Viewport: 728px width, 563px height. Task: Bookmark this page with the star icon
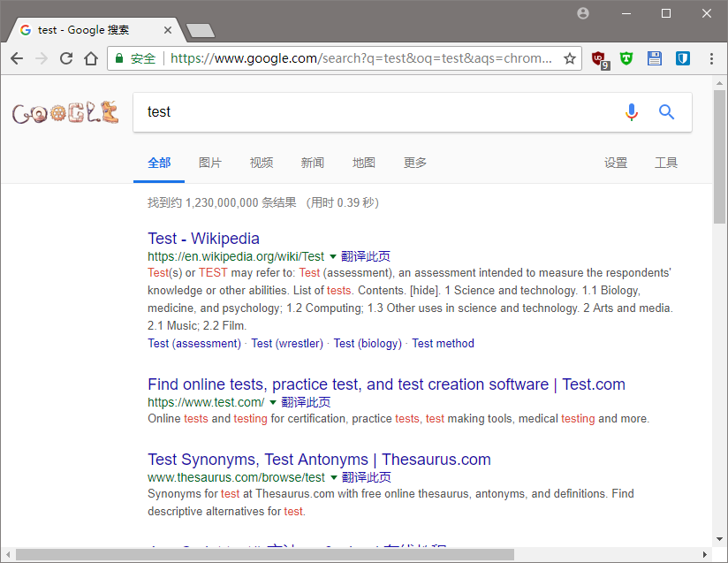coord(570,58)
